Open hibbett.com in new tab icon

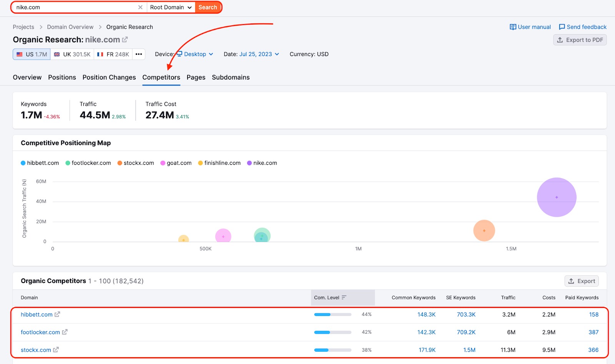[57, 314]
